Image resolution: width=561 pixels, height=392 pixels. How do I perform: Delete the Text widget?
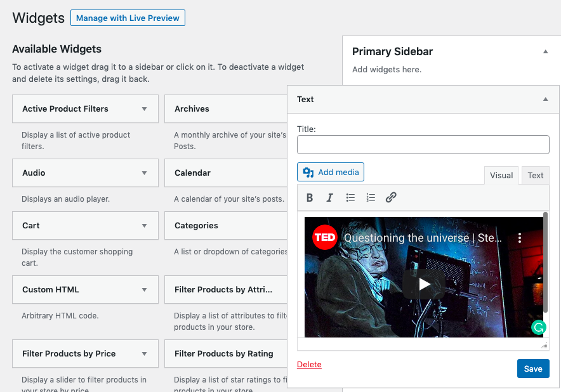tap(309, 365)
